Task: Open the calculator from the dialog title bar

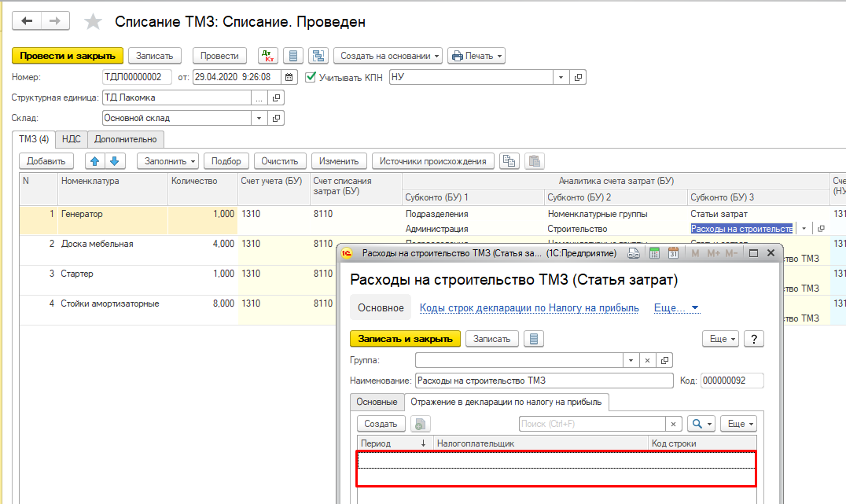Action: 654,253
